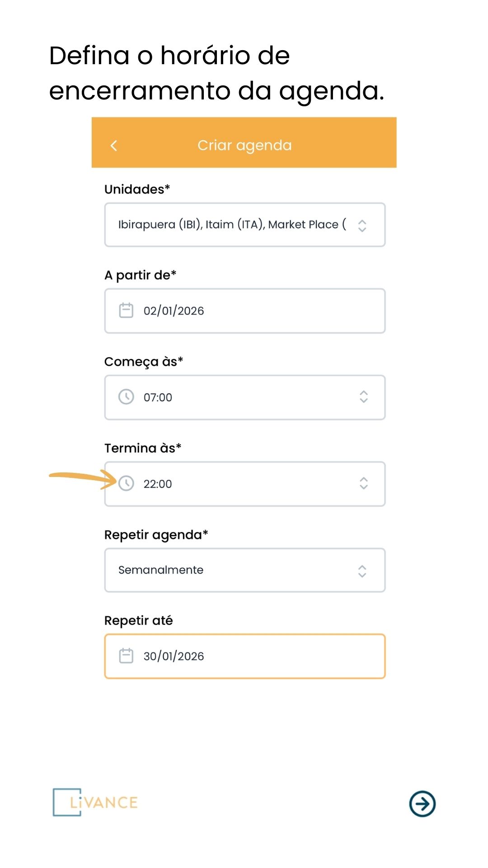Click the Repetir até field label
Image resolution: width=488 pixels, height=868 pixels.
click(x=139, y=621)
